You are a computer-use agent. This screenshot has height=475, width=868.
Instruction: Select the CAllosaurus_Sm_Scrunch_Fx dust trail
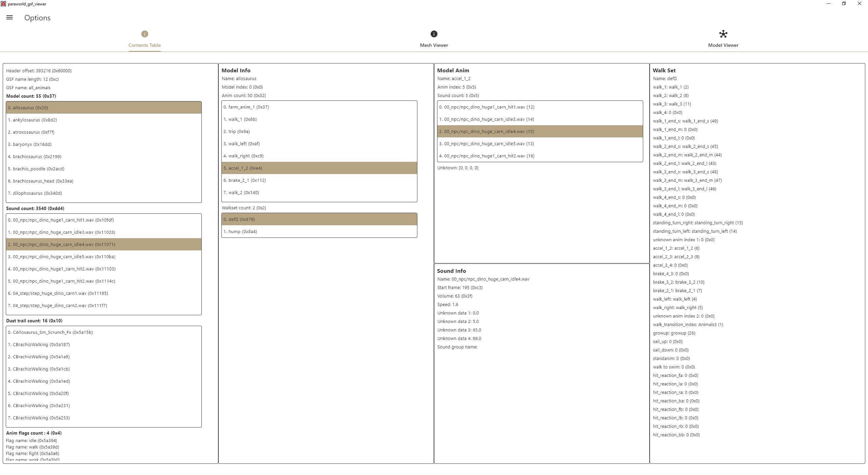pos(50,332)
